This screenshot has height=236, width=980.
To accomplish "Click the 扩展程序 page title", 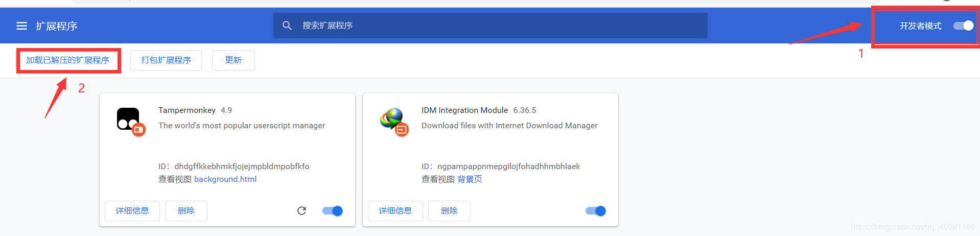I will click(56, 26).
